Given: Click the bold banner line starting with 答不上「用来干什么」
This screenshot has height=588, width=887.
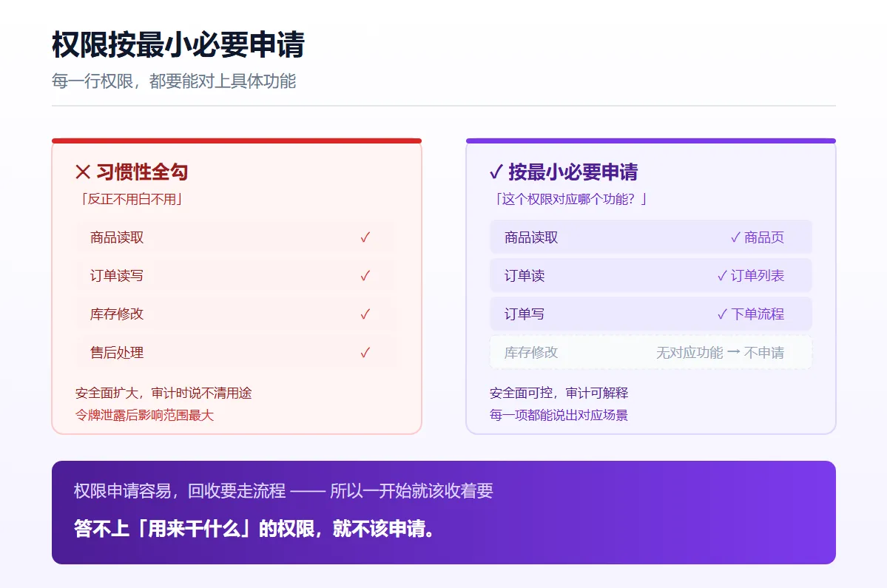Looking at the screenshot, I should [x=254, y=529].
